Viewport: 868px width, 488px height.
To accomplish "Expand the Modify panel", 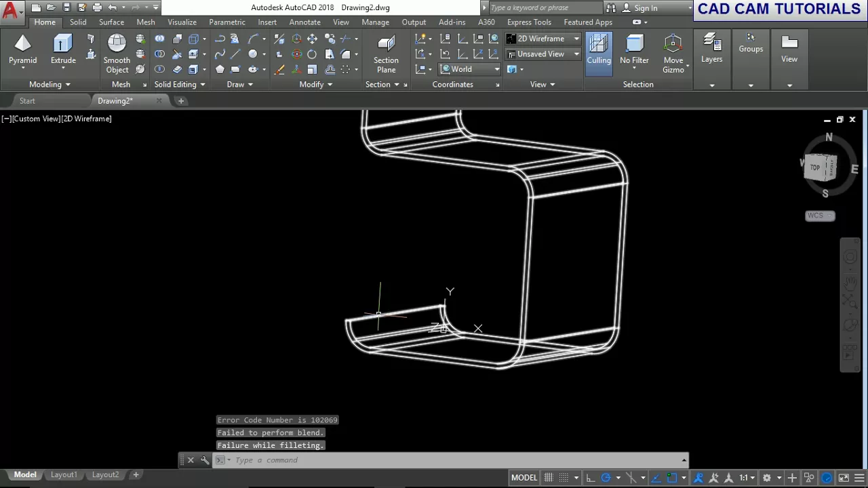I will click(x=316, y=85).
